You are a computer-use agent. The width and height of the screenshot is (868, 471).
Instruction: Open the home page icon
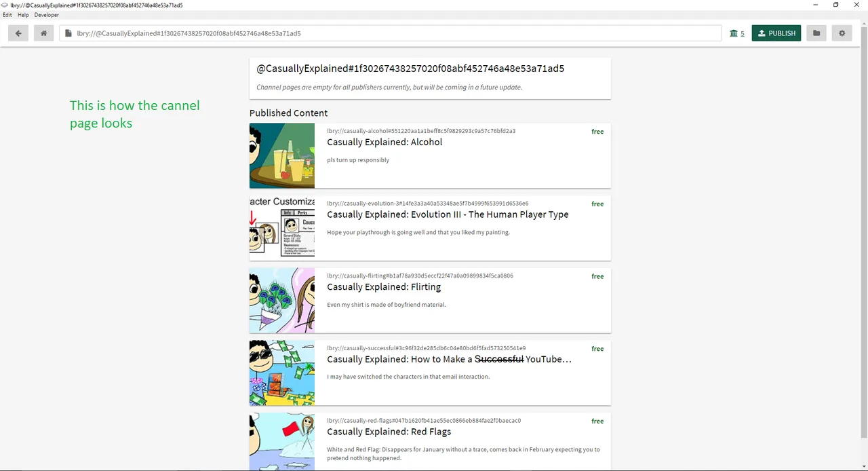pos(44,33)
